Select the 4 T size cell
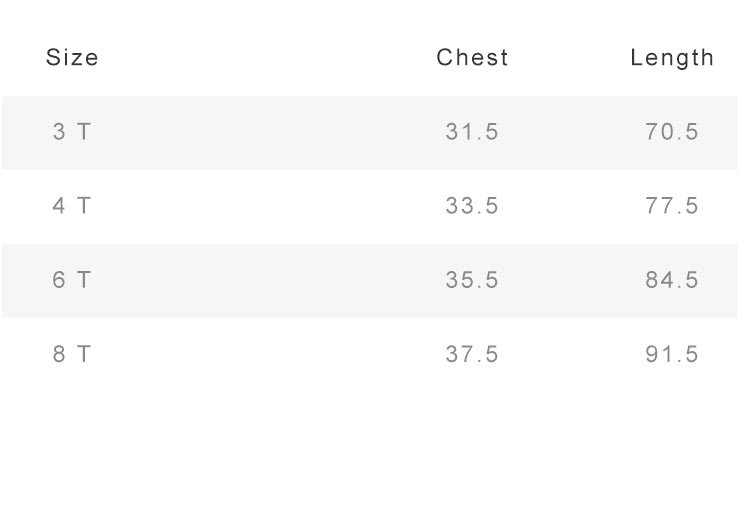Image resolution: width=740 pixels, height=520 pixels. 72,206
